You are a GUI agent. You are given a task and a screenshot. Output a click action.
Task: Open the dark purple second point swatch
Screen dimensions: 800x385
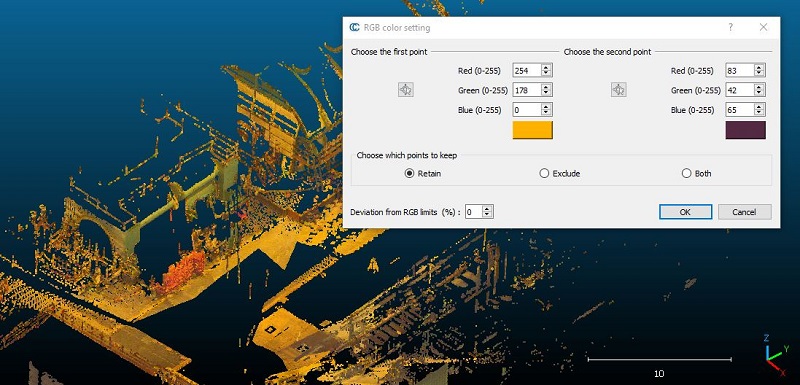click(x=745, y=130)
